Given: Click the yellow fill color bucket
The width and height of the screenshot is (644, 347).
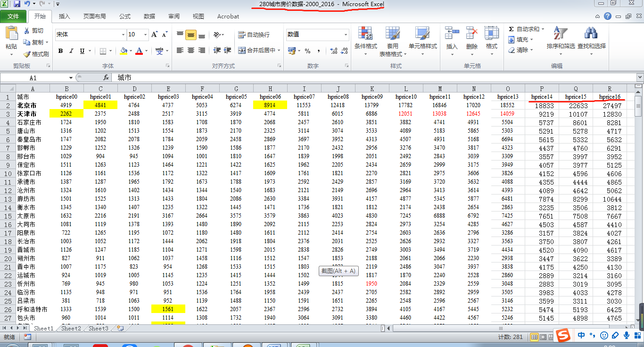Looking at the screenshot, I should (x=123, y=51).
